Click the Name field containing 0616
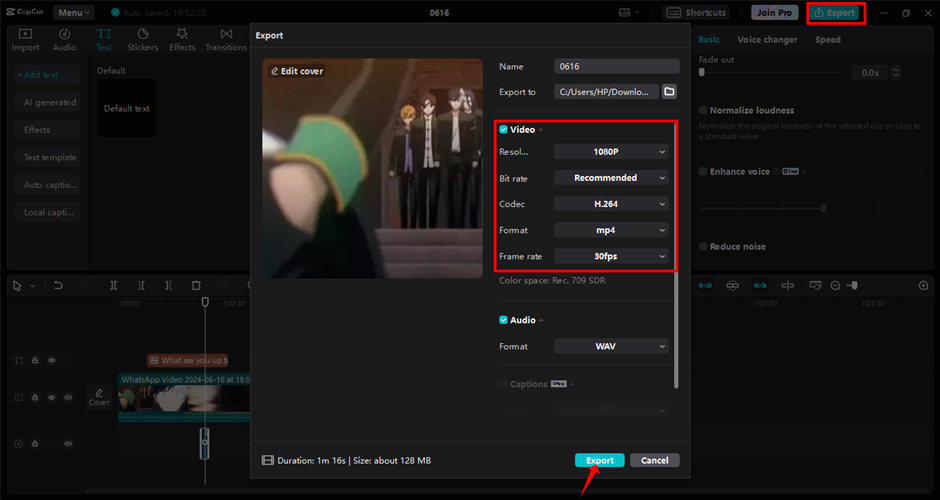The image size is (940, 500). (616, 66)
